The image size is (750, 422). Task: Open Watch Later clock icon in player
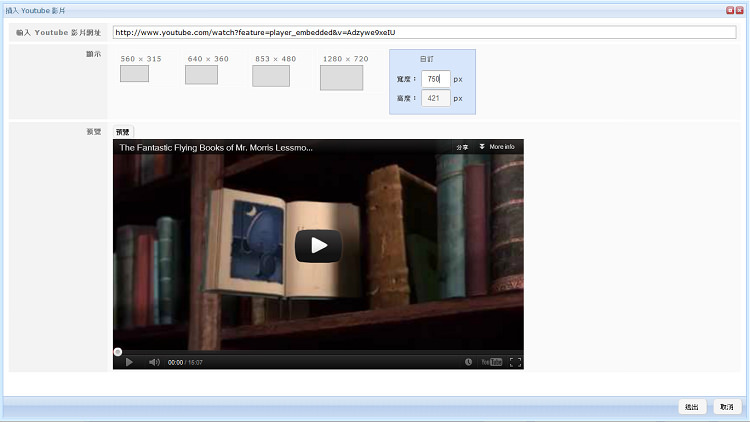click(468, 362)
